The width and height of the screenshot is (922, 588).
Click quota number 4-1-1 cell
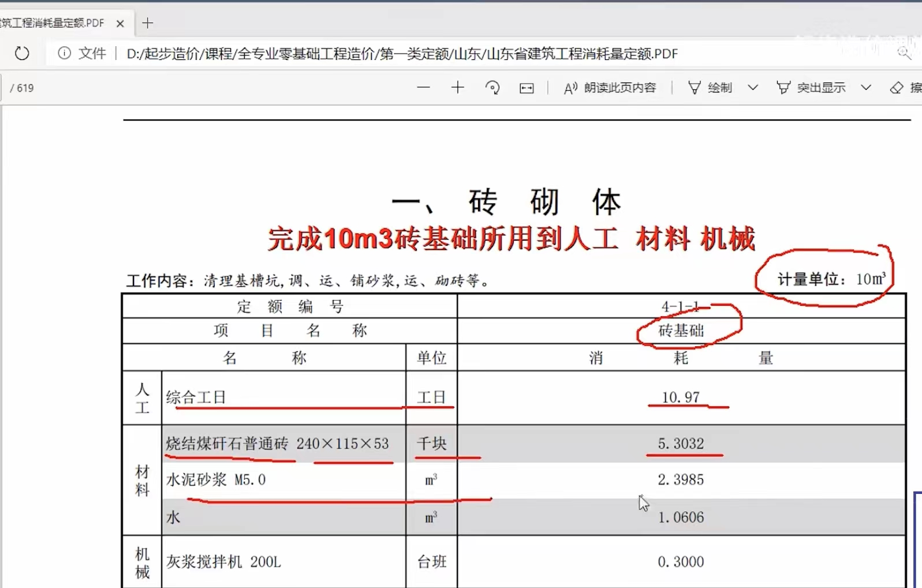click(681, 306)
